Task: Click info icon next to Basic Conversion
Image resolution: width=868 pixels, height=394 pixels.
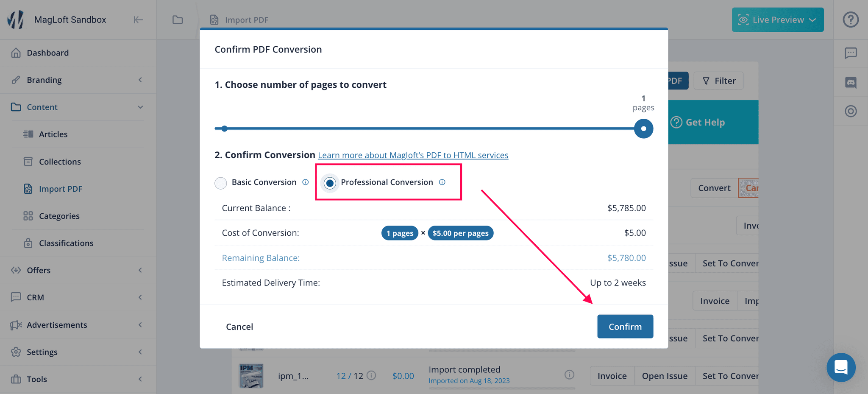Action: pyautogui.click(x=305, y=182)
